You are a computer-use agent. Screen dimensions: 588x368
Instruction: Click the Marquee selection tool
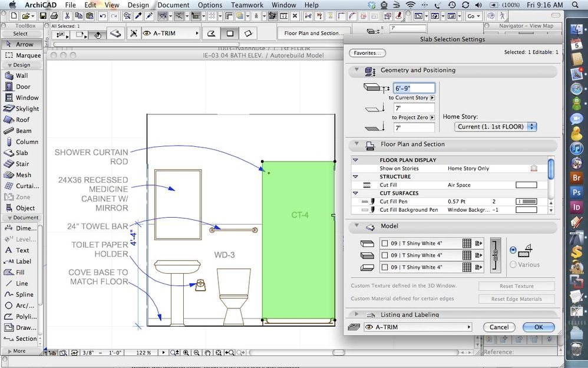point(28,55)
